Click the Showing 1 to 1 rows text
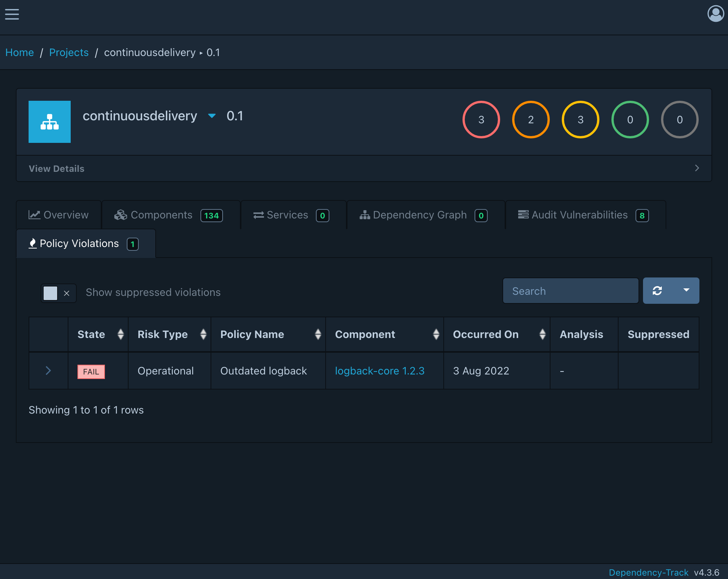Screen dimensions: 728x579 86,410
